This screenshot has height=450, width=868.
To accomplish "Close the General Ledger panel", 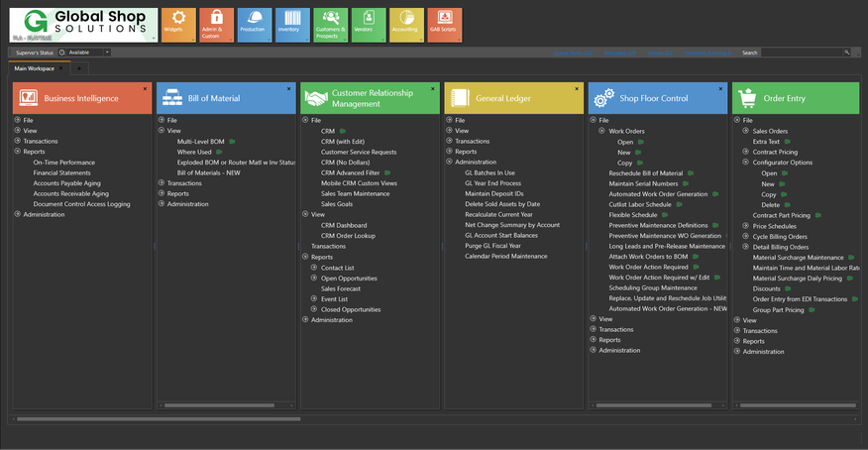I will click(x=577, y=88).
